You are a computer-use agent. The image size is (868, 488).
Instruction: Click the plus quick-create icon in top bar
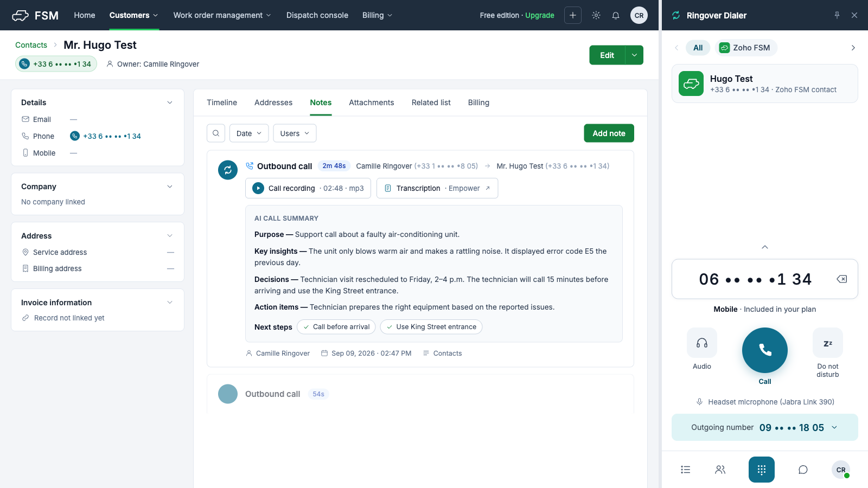(573, 15)
